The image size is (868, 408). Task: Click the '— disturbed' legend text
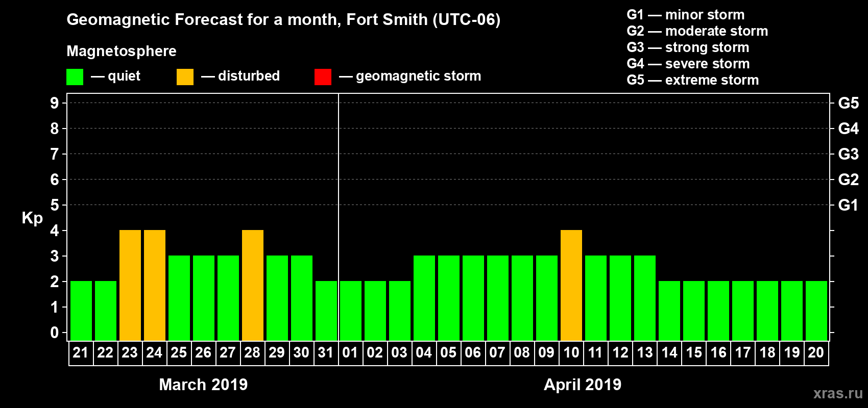[240, 76]
